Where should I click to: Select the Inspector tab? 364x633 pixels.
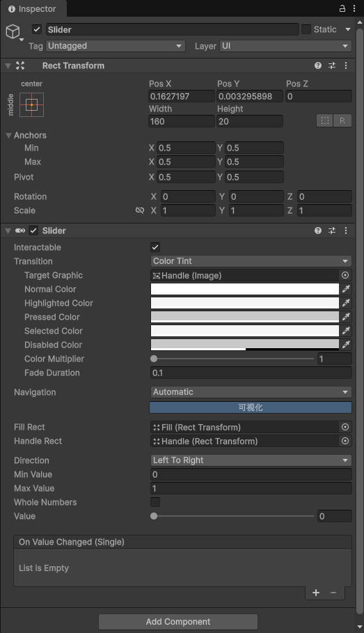(33, 9)
